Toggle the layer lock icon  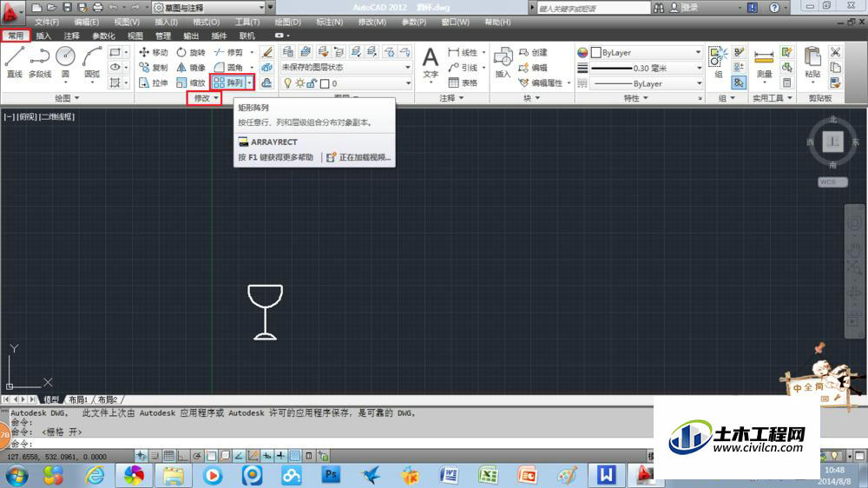pyautogui.click(x=312, y=83)
